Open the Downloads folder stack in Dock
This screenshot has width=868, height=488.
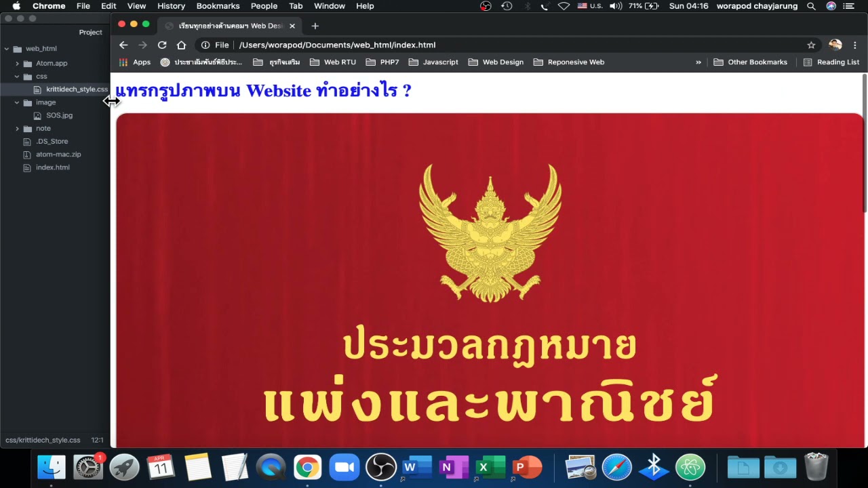(780, 467)
